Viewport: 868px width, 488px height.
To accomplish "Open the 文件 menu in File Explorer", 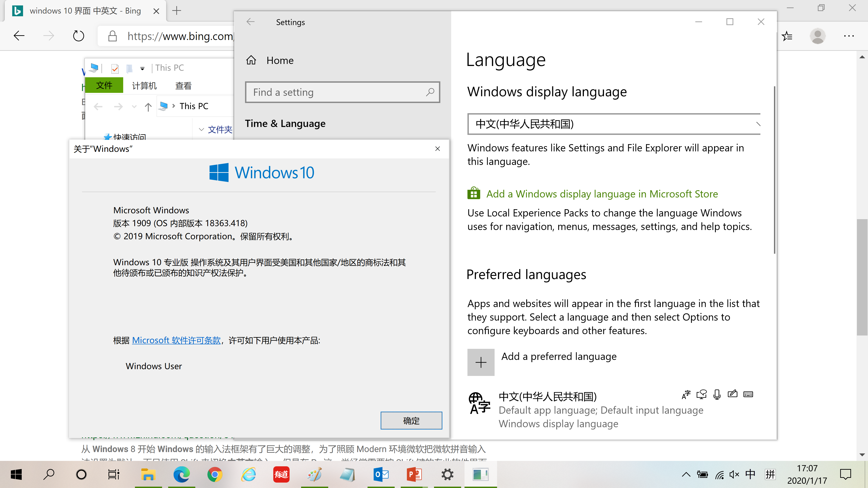I will (x=104, y=85).
